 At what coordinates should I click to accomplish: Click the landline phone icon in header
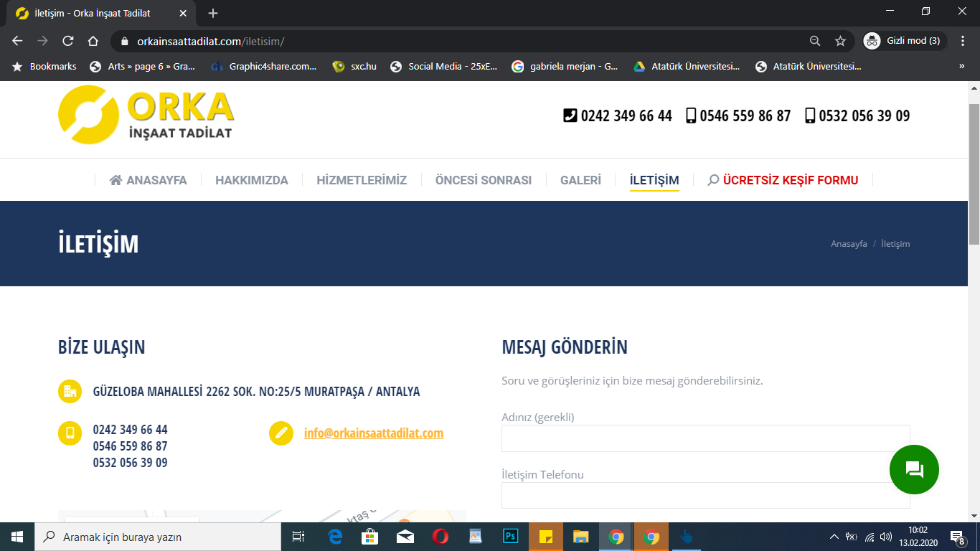tap(570, 116)
